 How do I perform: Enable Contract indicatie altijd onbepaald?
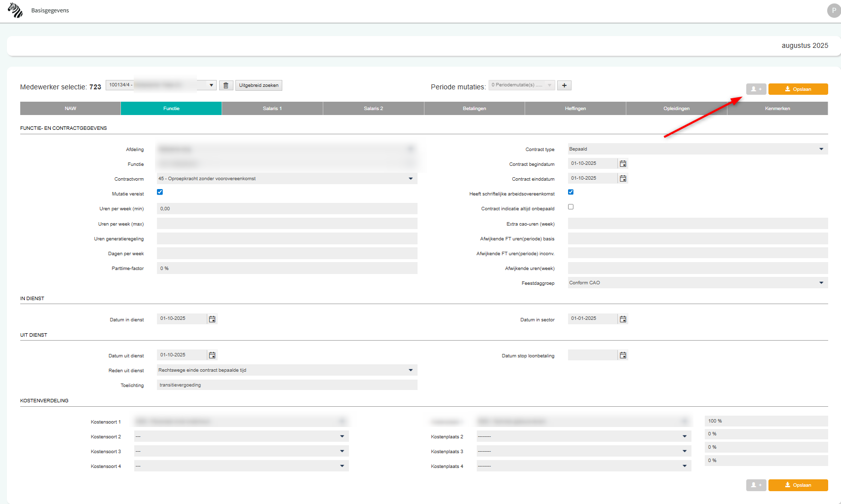(571, 207)
